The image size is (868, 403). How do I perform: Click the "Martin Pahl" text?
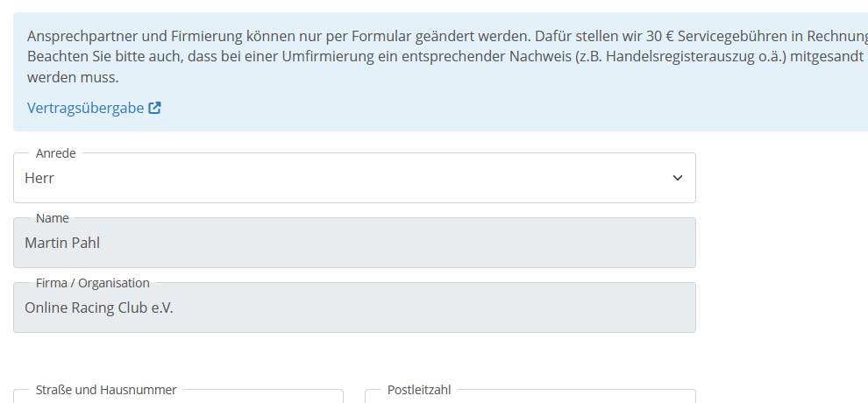coord(62,243)
